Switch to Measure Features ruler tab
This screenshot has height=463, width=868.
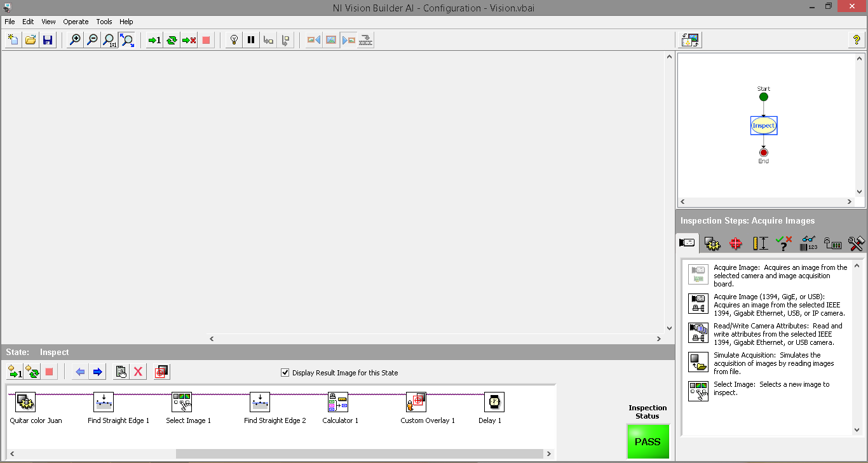(760, 243)
